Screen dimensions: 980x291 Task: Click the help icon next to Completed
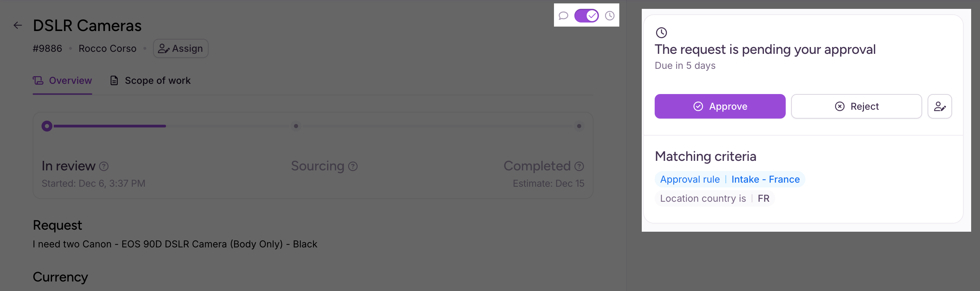[579, 166]
